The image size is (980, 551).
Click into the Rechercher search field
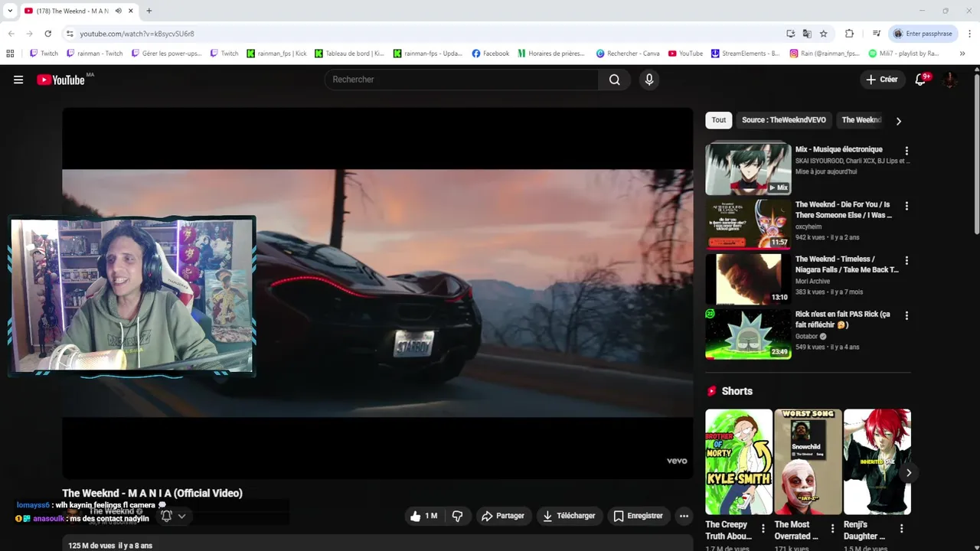462,80
